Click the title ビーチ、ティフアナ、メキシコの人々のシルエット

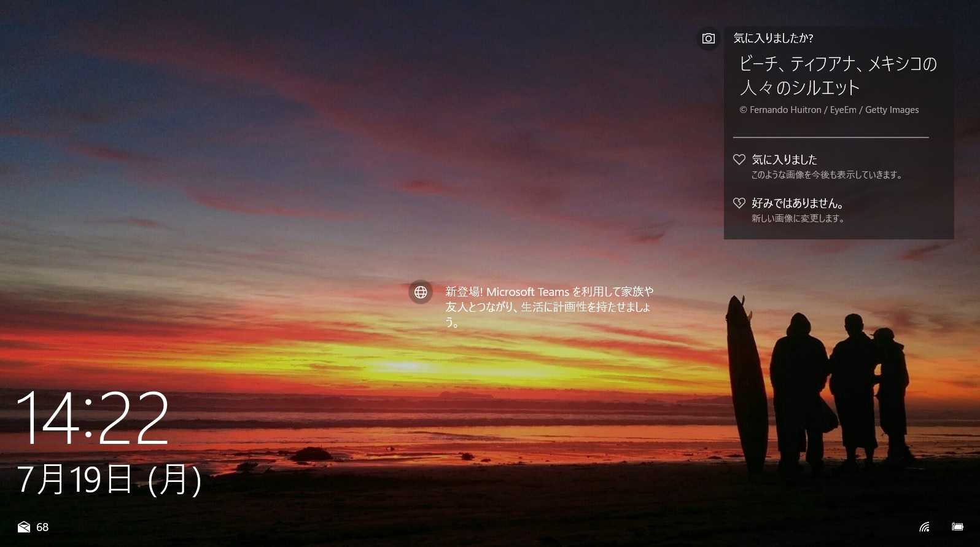click(x=838, y=76)
